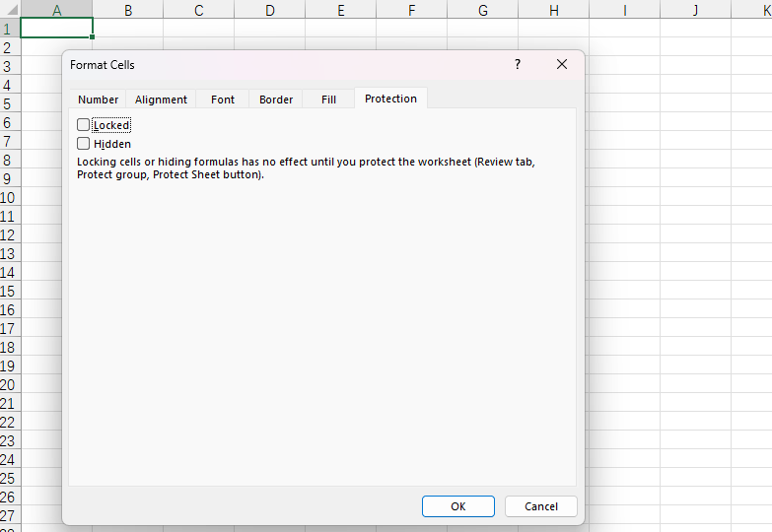The width and height of the screenshot is (772, 532).
Task: Select row 2 header
Action: (x=10, y=47)
